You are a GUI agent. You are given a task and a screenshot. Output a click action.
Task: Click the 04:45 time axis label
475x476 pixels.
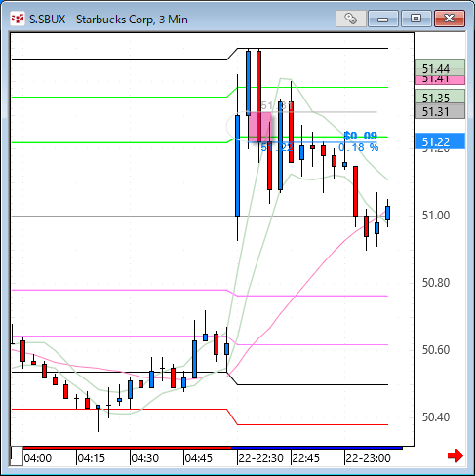[x=199, y=458]
